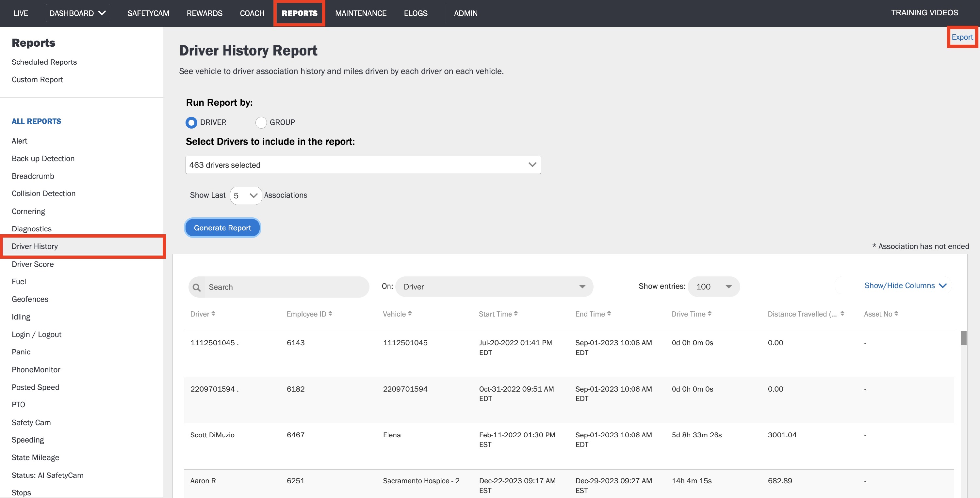Open the Driver Score report
Image resolution: width=980 pixels, height=498 pixels.
[33, 264]
